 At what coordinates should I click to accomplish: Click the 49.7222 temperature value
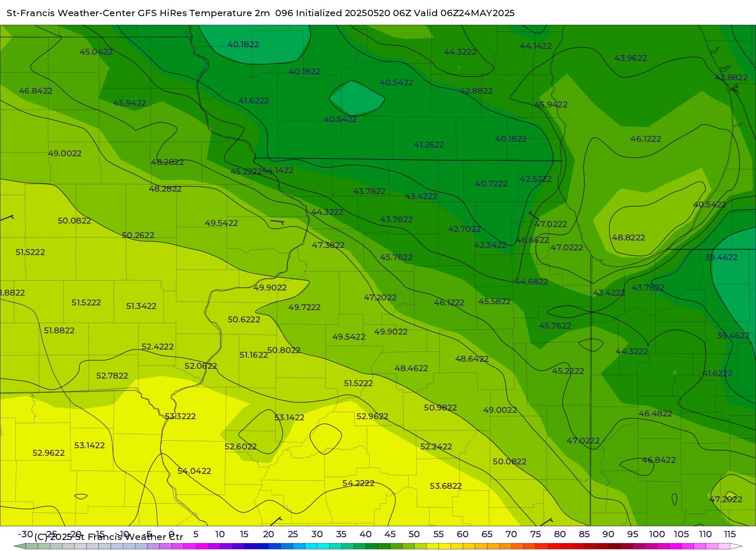[x=304, y=307]
